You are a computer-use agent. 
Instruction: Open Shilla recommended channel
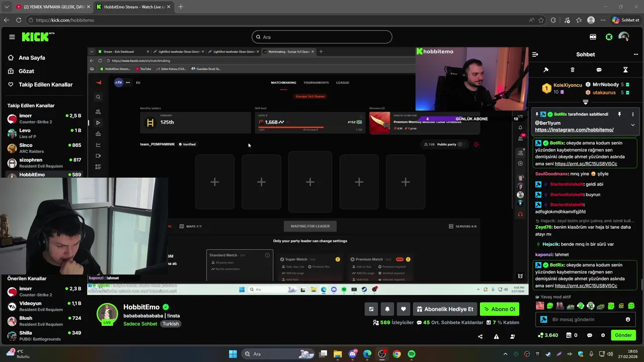(x=44, y=335)
